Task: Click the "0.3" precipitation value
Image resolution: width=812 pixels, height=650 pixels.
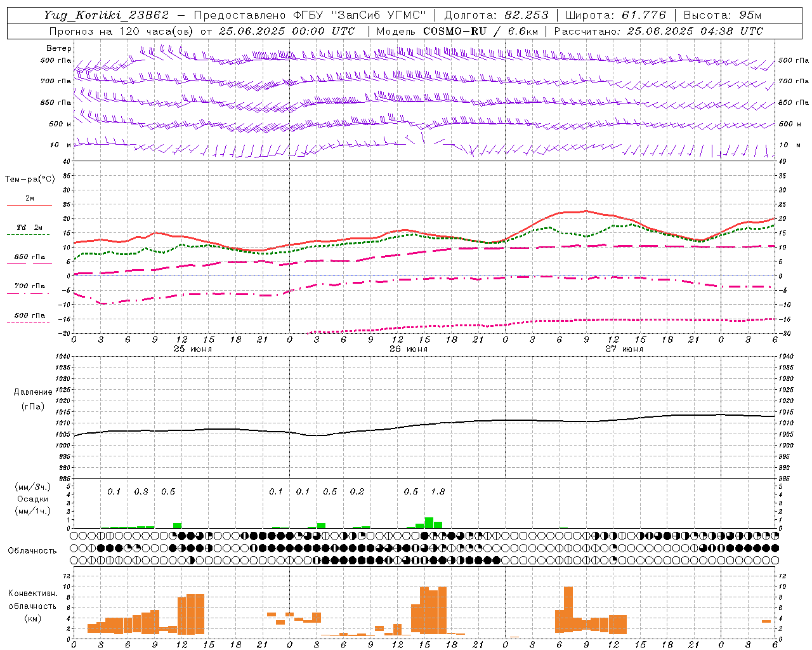Action: coord(141,492)
